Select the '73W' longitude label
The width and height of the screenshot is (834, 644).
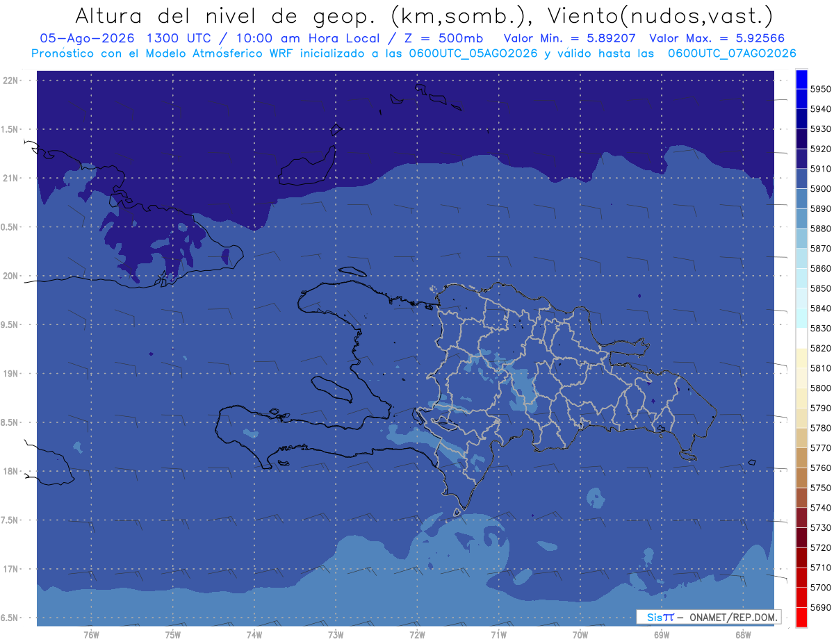335,635
